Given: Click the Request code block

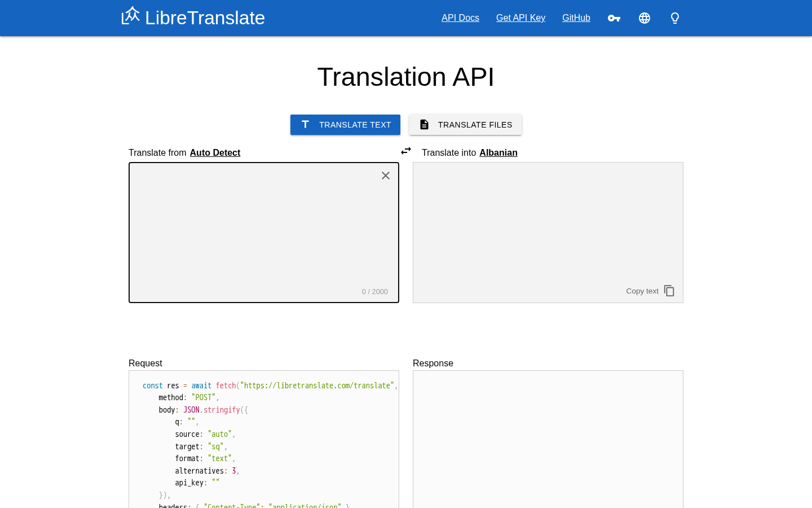Looking at the screenshot, I should [264, 439].
